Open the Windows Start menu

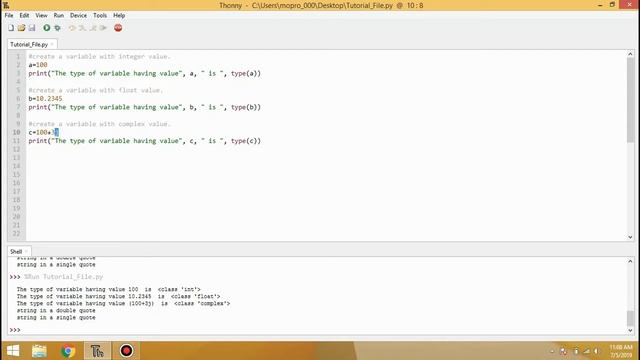[13, 351]
